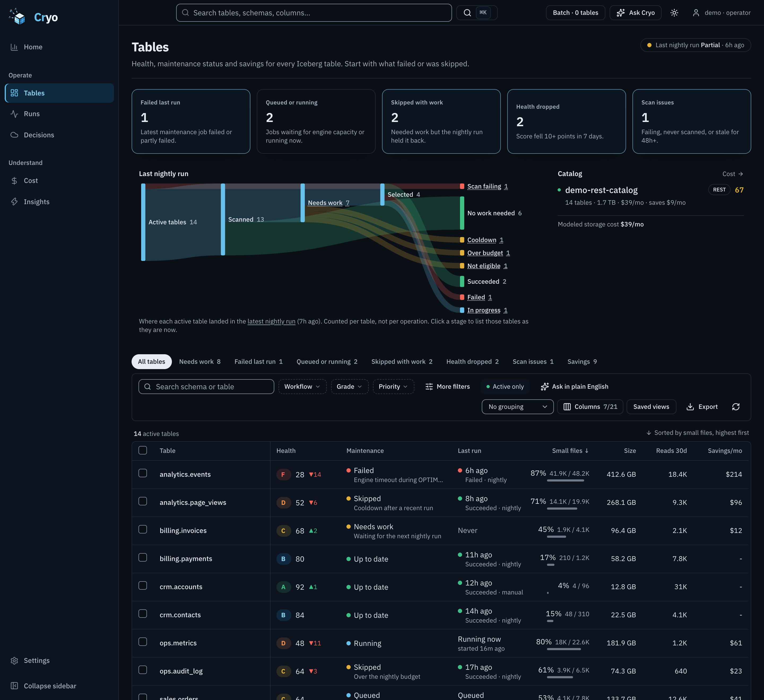Image resolution: width=764 pixels, height=700 pixels.
Task: Click Ask in plain English
Action: [574, 386]
